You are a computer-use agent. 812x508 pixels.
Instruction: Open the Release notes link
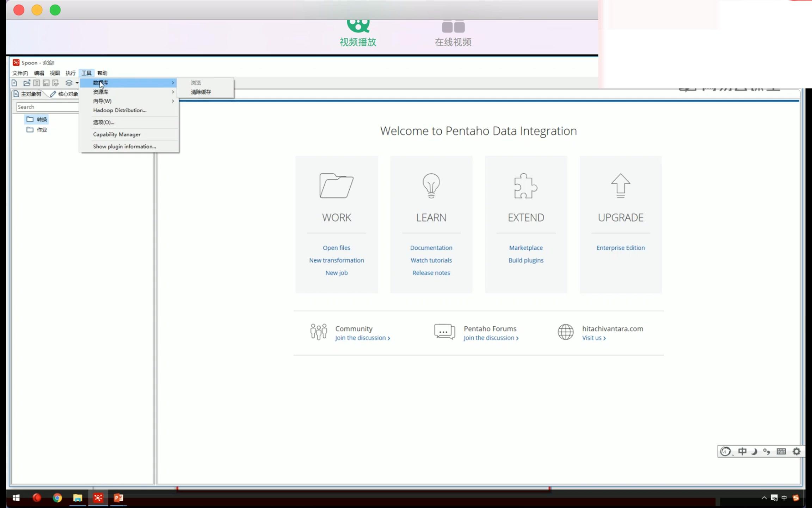point(431,273)
